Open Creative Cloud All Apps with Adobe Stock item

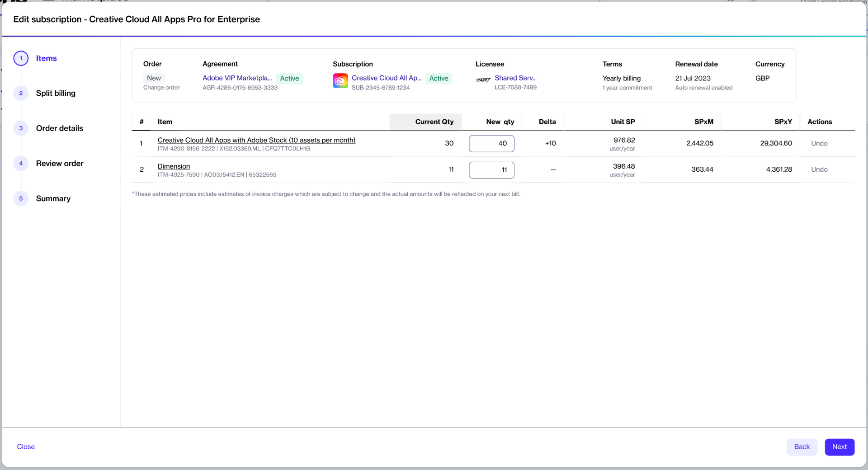tap(256, 140)
